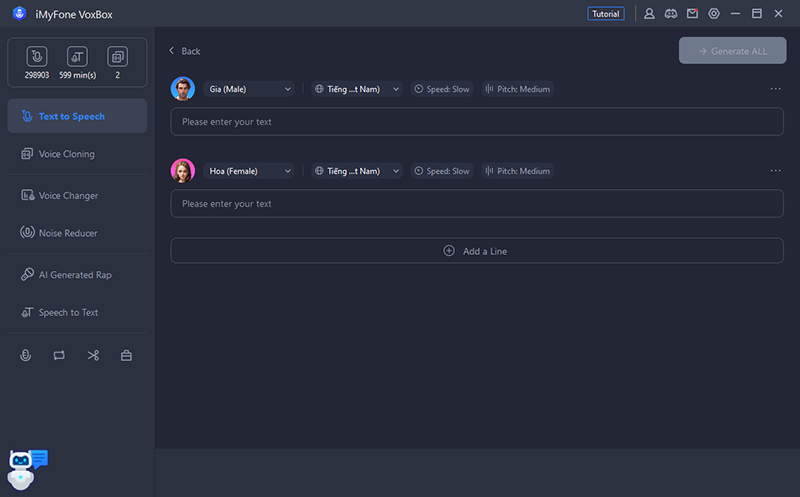Open the mail notifications icon
Viewport: 800px width, 497px height.
(692, 14)
